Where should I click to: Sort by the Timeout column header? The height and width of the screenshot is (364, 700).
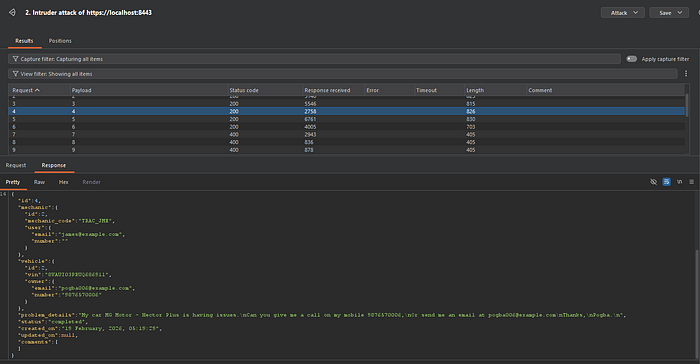[439, 90]
